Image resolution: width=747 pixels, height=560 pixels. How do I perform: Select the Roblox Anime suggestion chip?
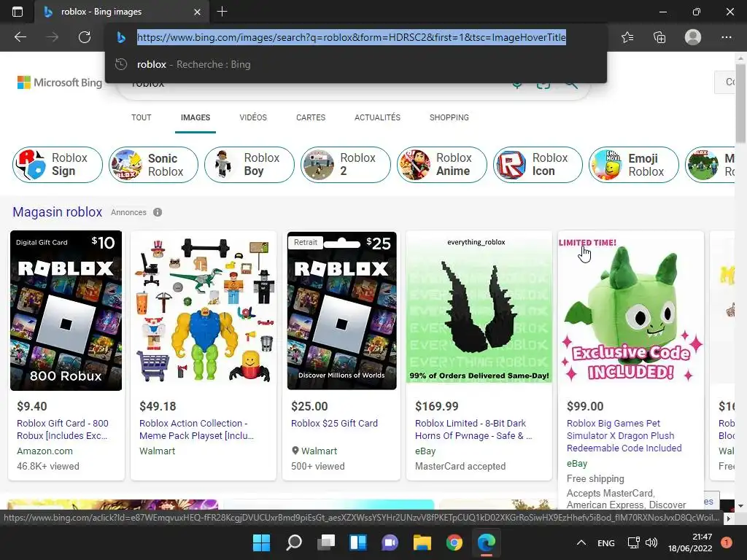pyautogui.click(x=441, y=165)
